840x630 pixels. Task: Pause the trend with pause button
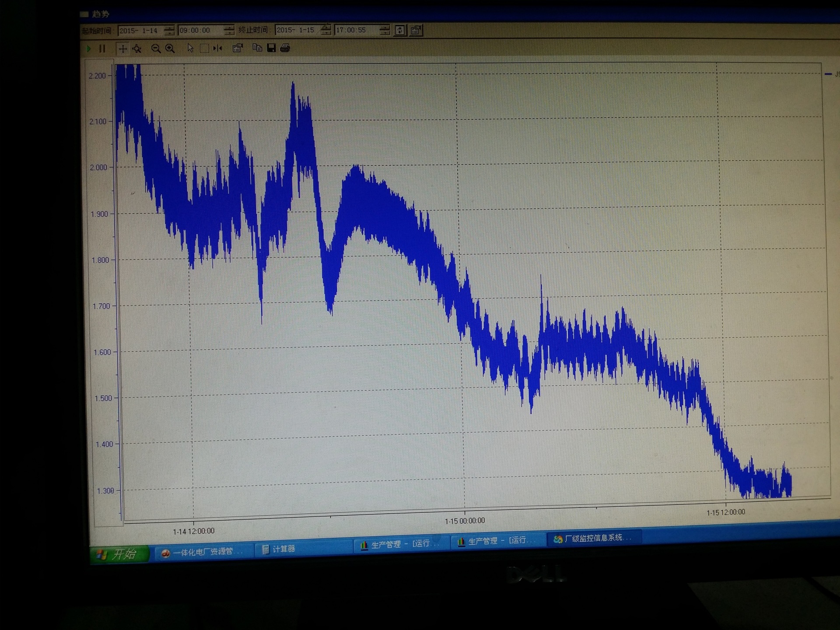coord(102,49)
